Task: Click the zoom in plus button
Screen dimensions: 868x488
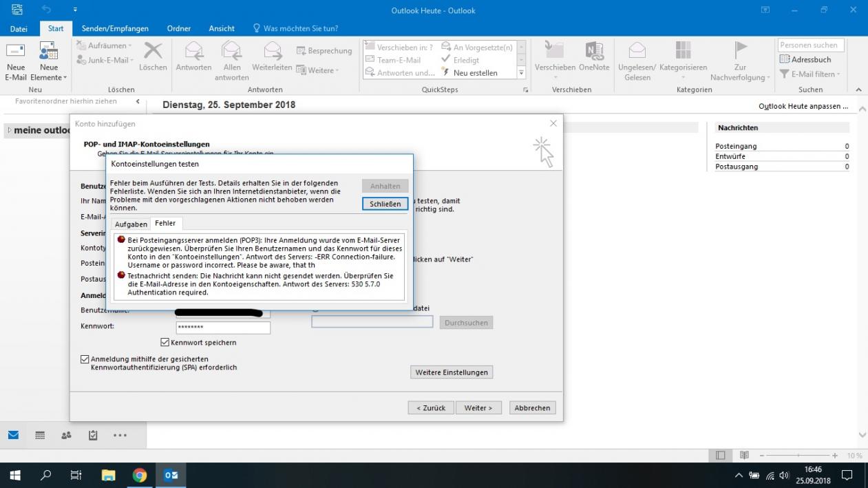Action: click(835, 456)
